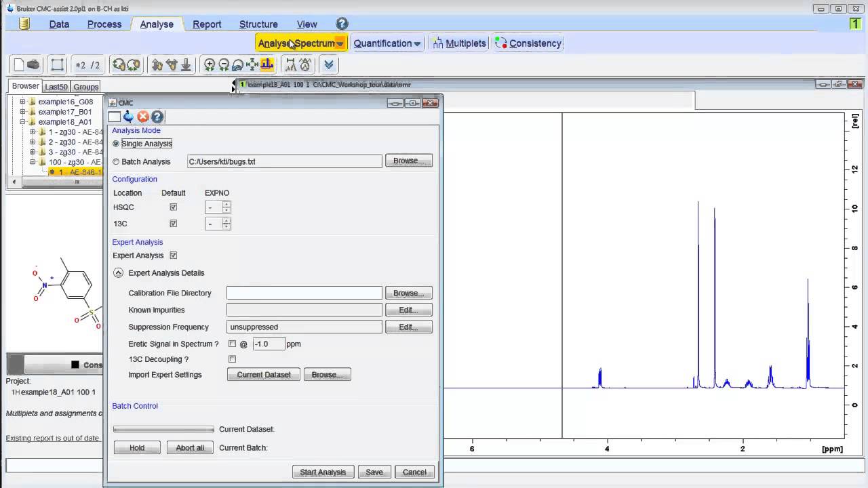868x488 pixels.
Task: Select the Single Analysis radio button
Action: (x=116, y=144)
